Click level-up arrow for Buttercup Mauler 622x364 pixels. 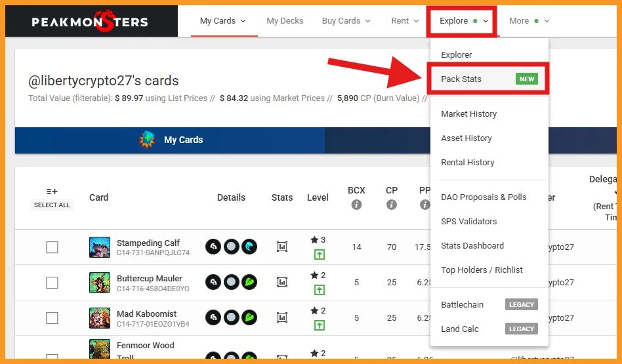(x=320, y=290)
